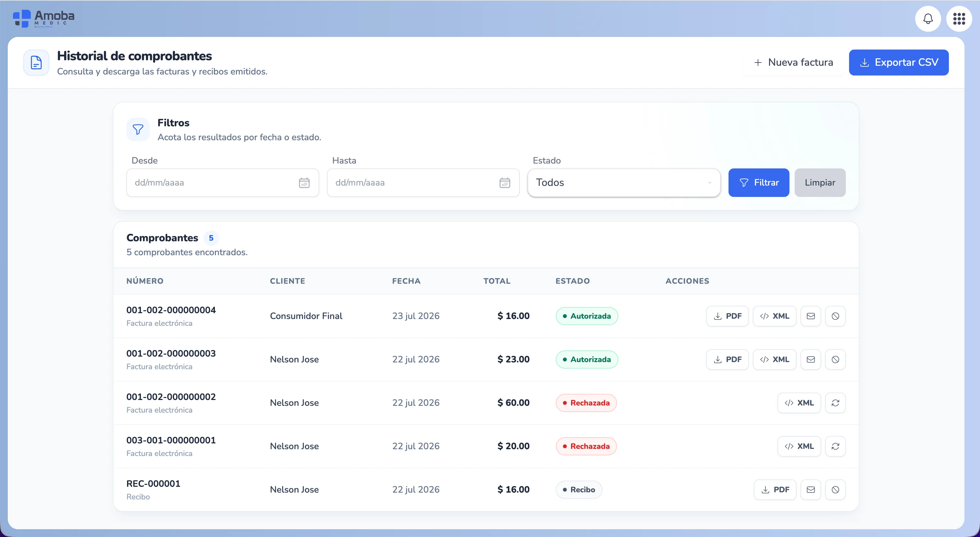The height and width of the screenshot is (537, 980).
Task: Void invoice 001-002-000000003 with cancel icon
Action: point(835,360)
